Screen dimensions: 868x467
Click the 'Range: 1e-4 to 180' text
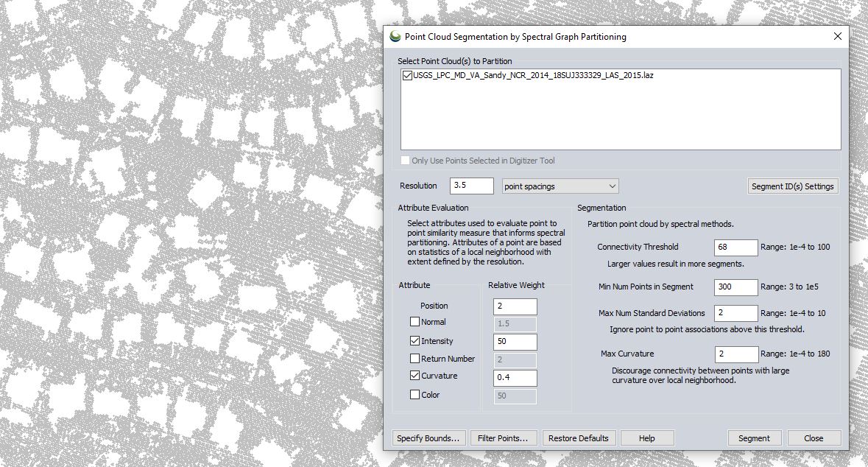point(795,354)
